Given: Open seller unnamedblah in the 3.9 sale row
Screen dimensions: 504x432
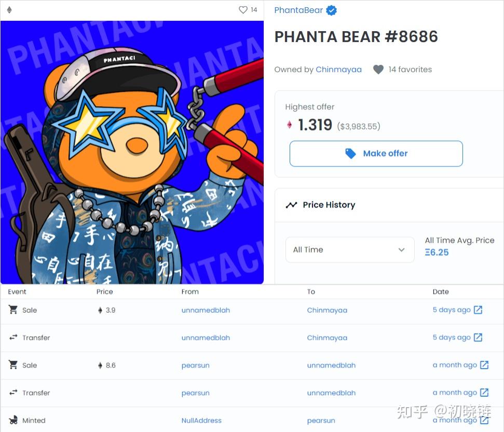Looking at the screenshot, I should tap(206, 310).
